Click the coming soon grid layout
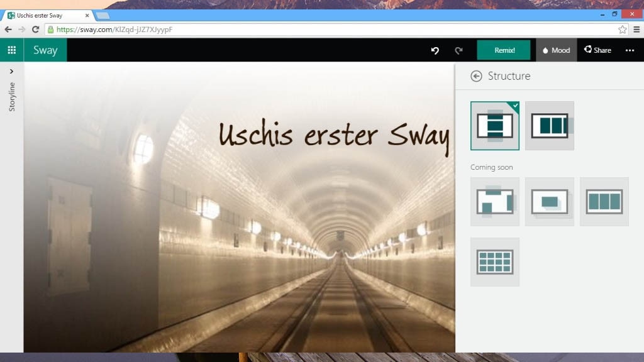This screenshot has height=362, width=644. pos(495,262)
